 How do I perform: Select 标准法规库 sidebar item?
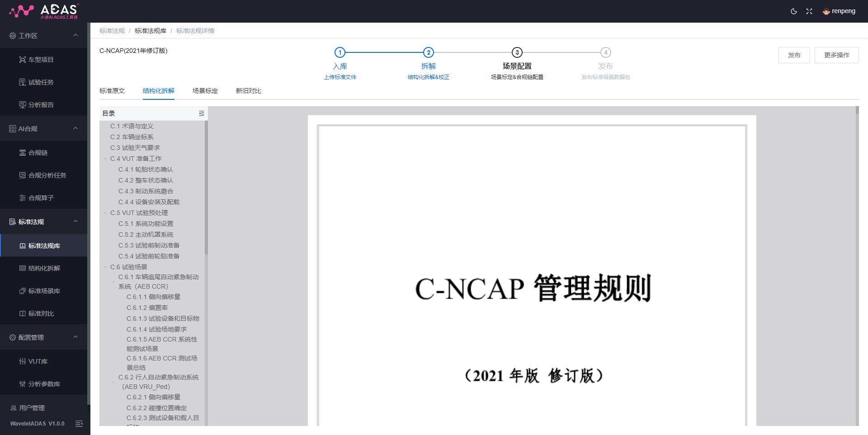(x=43, y=246)
